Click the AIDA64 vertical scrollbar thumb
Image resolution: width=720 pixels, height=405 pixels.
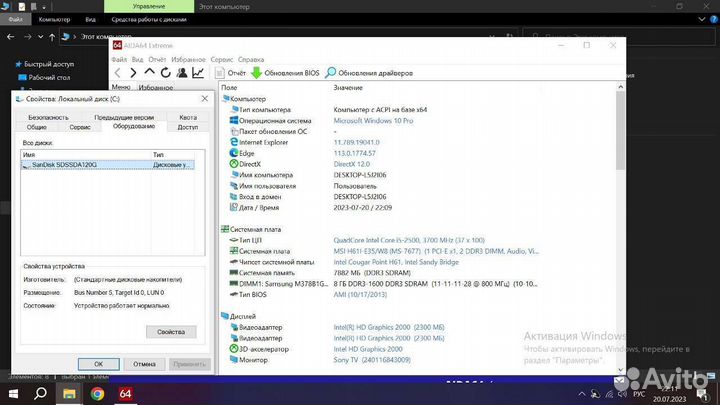[620, 131]
